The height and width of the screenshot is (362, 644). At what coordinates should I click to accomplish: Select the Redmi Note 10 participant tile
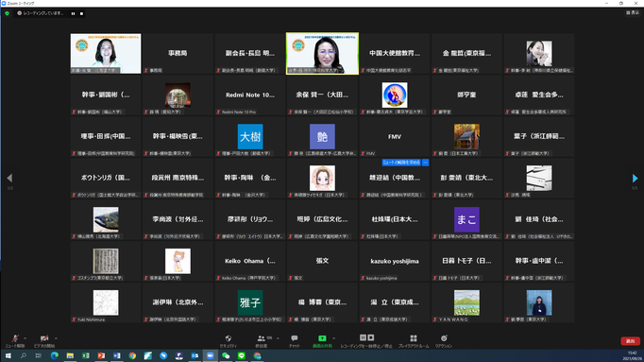pyautogui.click(x=250, y=95)
